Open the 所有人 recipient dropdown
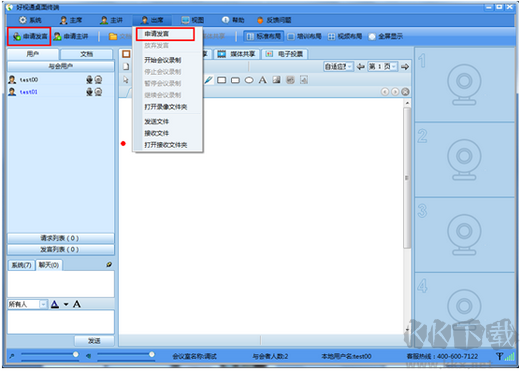The image size is (520, 371). (27, 304)
